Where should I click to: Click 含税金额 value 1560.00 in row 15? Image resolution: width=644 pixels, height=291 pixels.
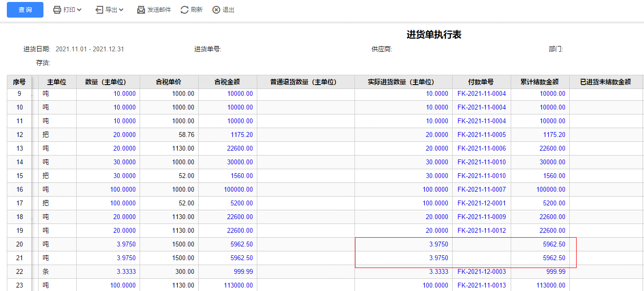pos(242,176)
